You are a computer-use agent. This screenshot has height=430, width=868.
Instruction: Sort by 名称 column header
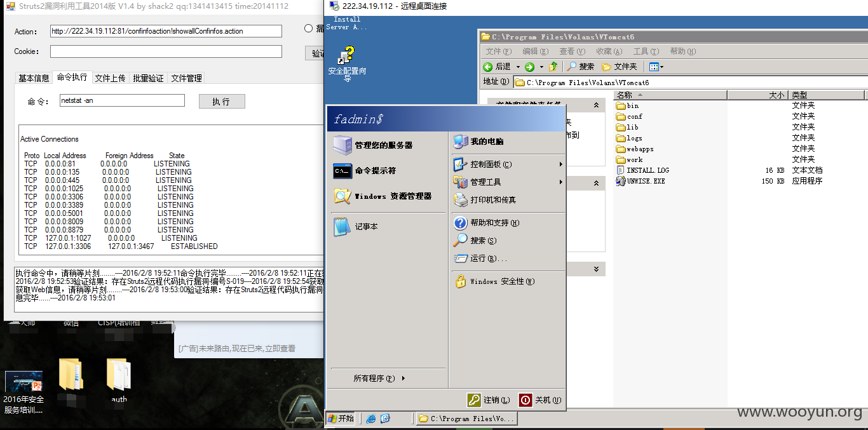coord(670,95)
